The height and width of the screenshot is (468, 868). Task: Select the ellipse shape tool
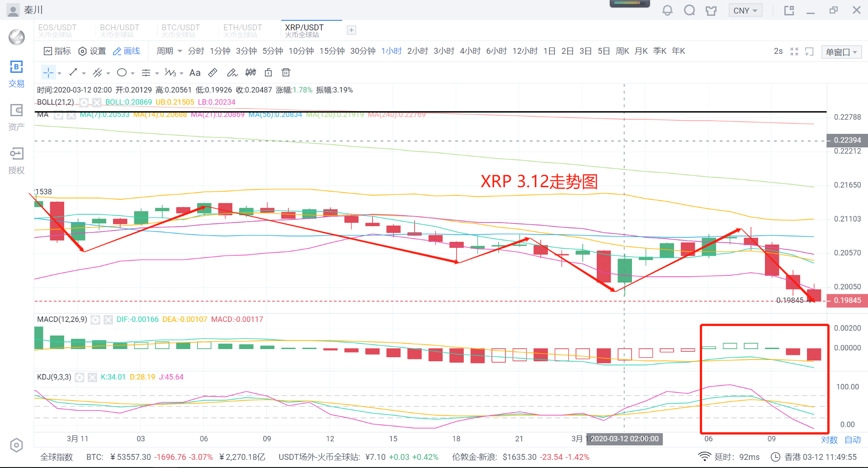[122, 72]
